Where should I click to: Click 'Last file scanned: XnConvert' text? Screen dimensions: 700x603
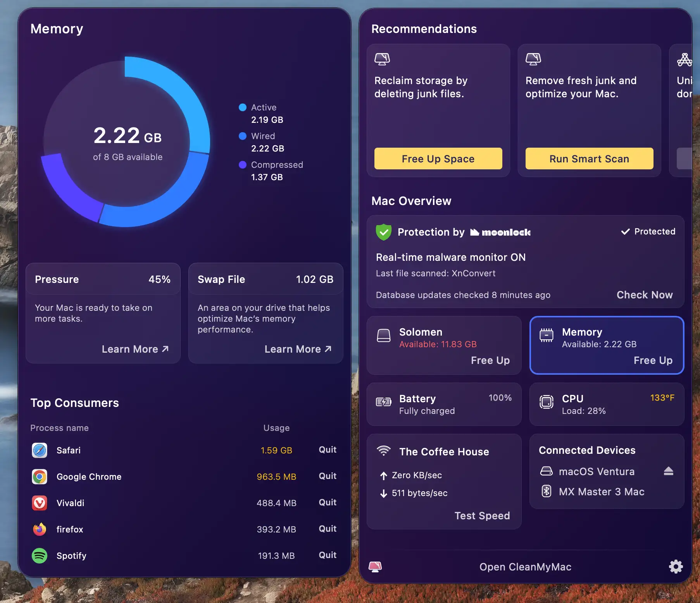point(436,273)
